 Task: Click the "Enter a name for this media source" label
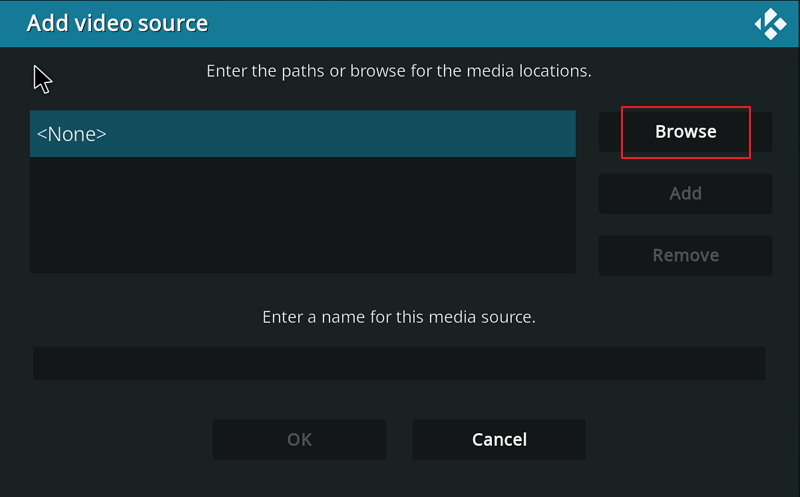click(x=398, y=317)
